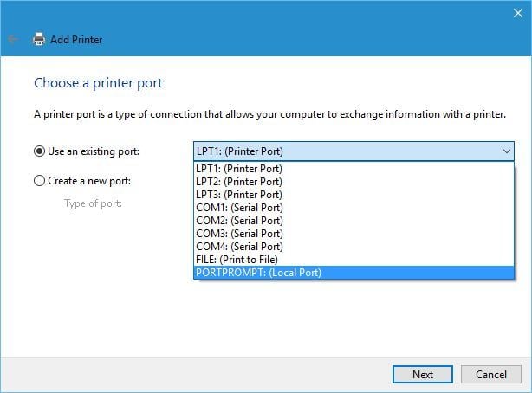Screen dimensions: 532x393
Task: Pick the COM3: (Serial Port) option
Action: pyautogui.click(x=354, y=234)
